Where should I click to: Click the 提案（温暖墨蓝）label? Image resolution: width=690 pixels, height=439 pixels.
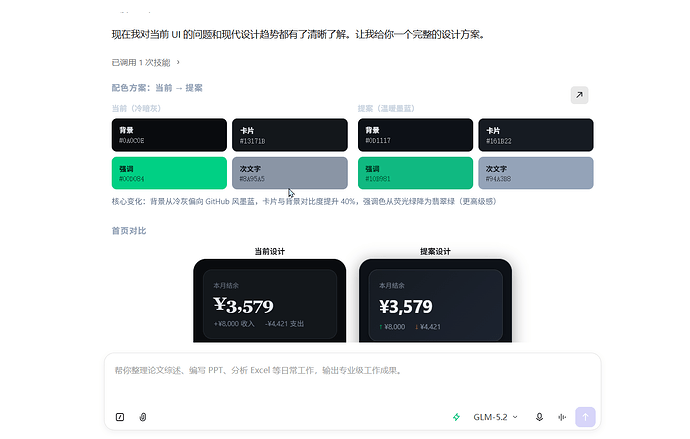coord(386,108)
